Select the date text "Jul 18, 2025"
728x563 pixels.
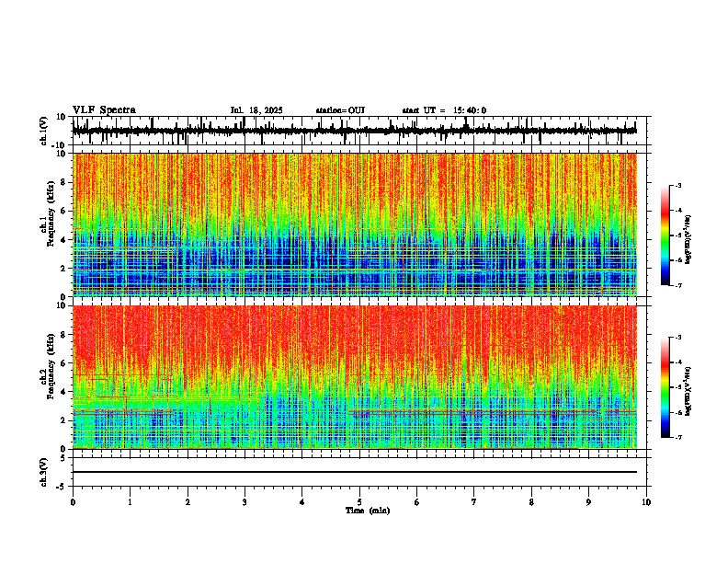coord(256,110)
